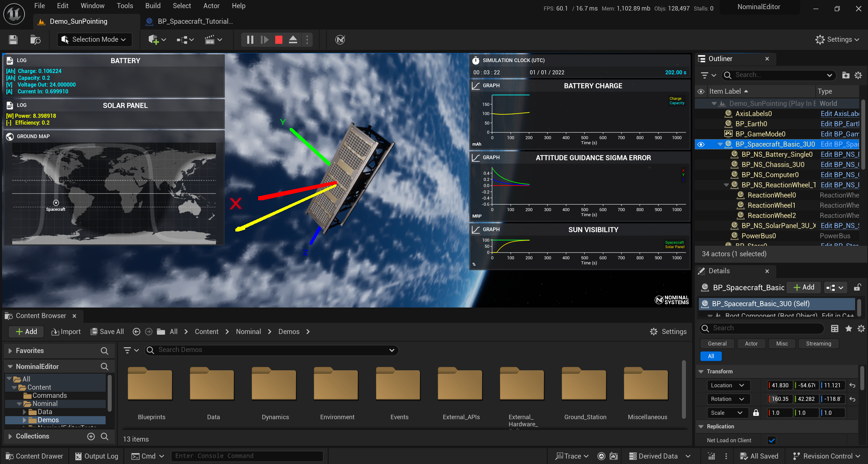
Task: Open the Content Drawer
Action: click(x=35, y=456)
